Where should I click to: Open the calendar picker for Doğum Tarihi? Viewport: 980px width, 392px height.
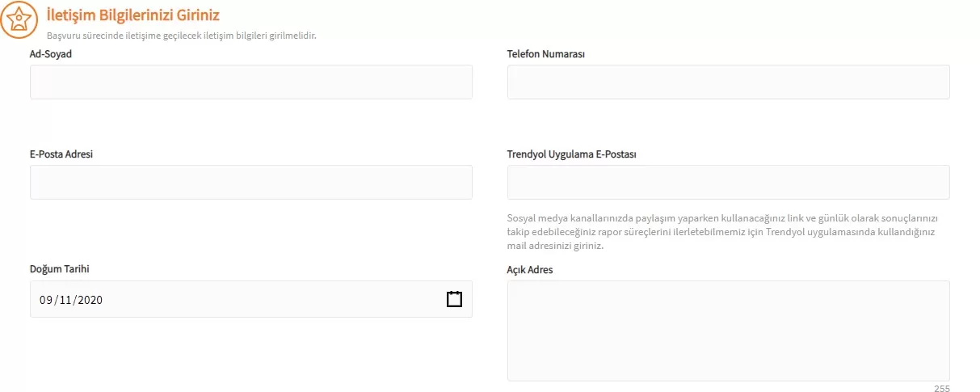coord(454,299)
